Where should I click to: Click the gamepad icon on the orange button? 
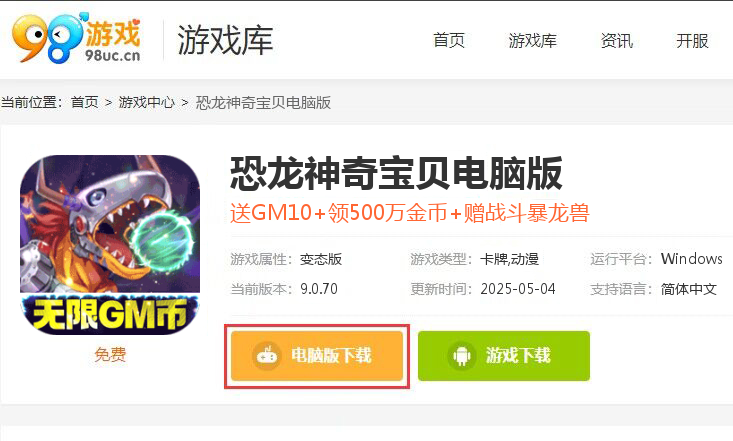(x=267, y=356)
